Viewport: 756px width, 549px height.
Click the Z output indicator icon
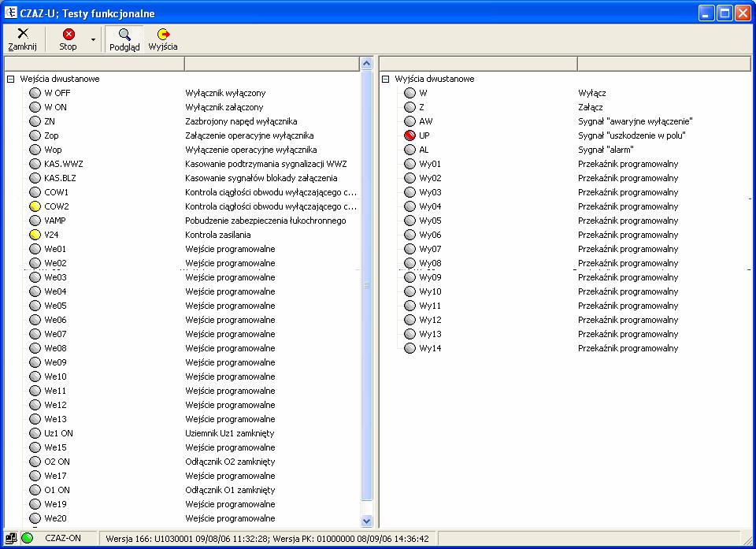tap(409, 107)
